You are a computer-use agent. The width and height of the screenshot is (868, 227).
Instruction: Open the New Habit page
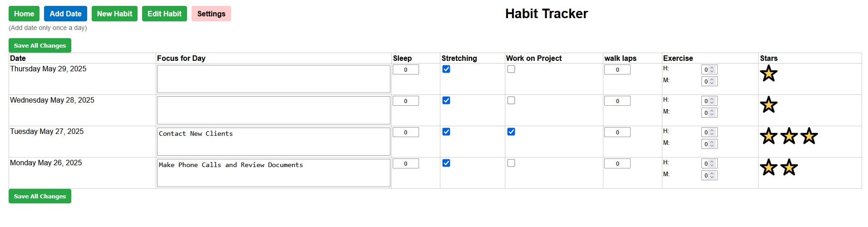click(x=114, y=14)
